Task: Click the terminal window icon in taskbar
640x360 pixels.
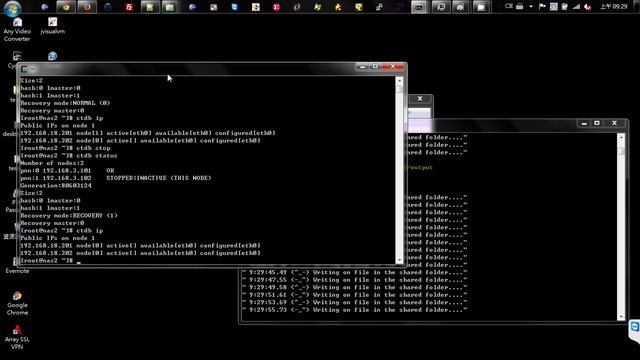Action: (x=419, y=7)
